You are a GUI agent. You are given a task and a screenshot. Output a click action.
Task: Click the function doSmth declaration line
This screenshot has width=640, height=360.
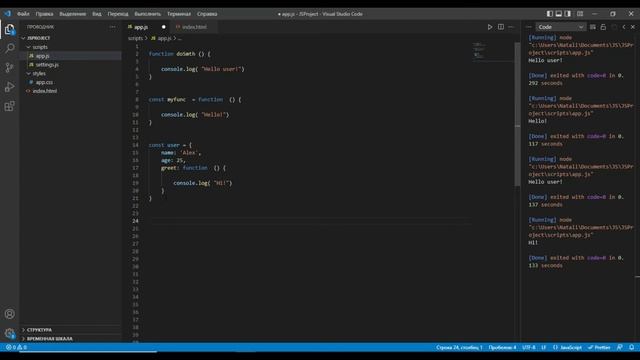[180, 54]
